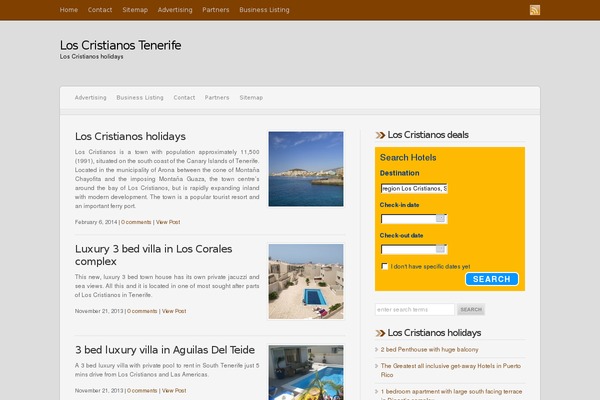Open Luxury 3 bed villa in Los Corales post
The height and width of the screenshot is (400, 600).
click(153, 255)
